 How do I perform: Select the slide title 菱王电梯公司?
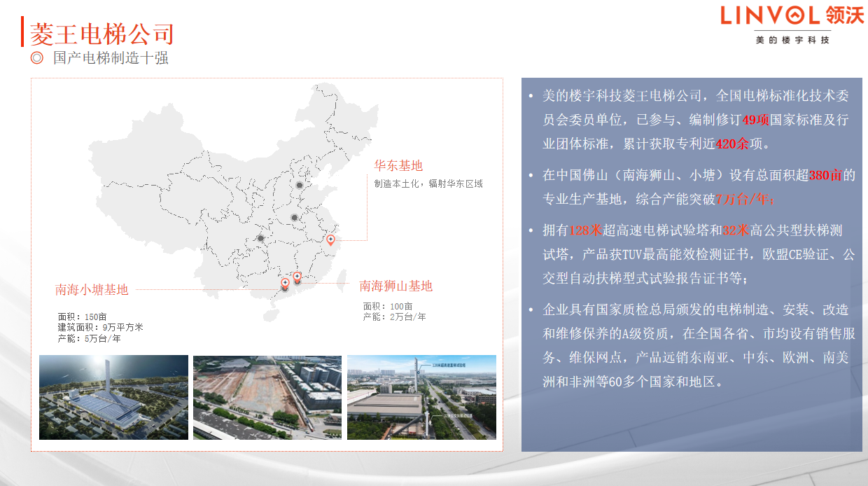coord(101,33)
